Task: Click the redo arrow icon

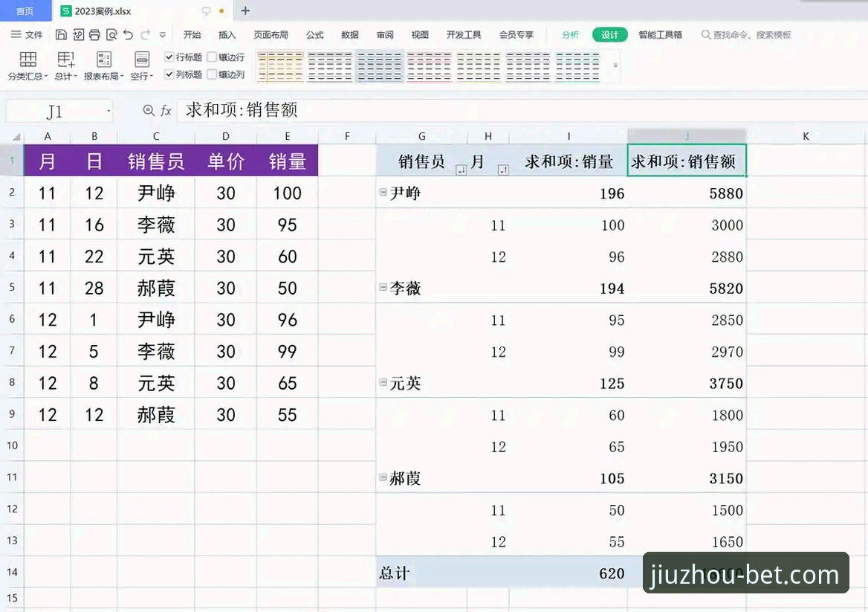Action: (145, 35)
